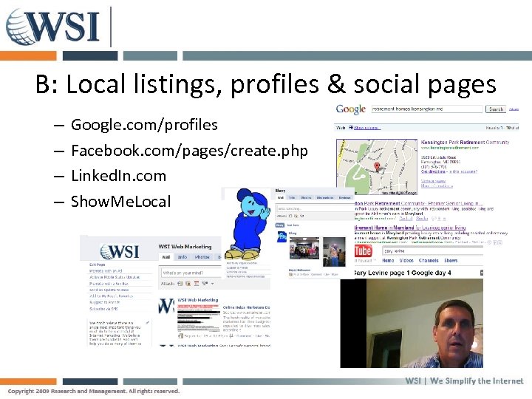
Task: Click the Copyright 2009 footer text
Action: pos(93,391)
